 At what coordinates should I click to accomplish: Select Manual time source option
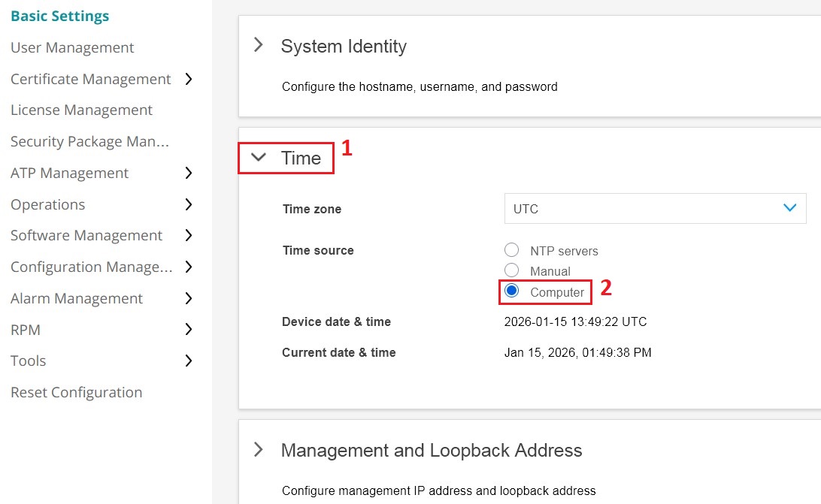tap(512, 270)
